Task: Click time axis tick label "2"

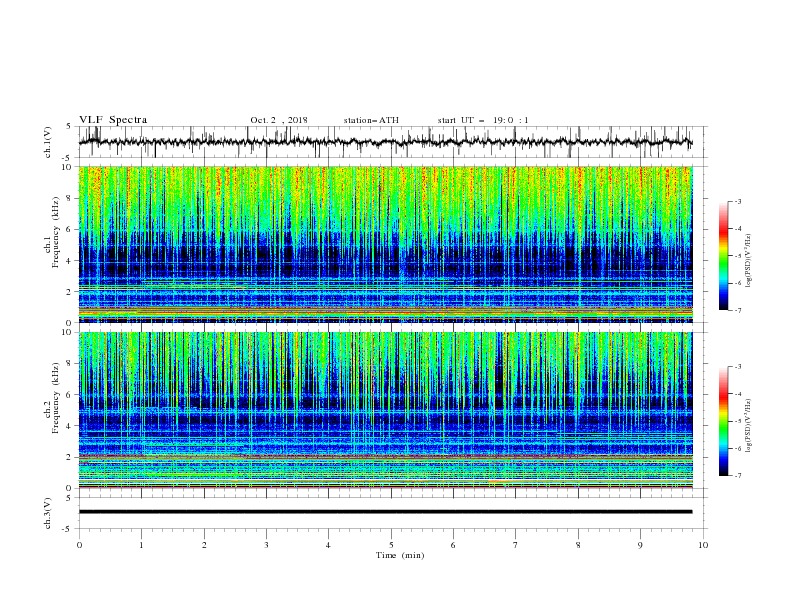Action: (x=204, y=545)
